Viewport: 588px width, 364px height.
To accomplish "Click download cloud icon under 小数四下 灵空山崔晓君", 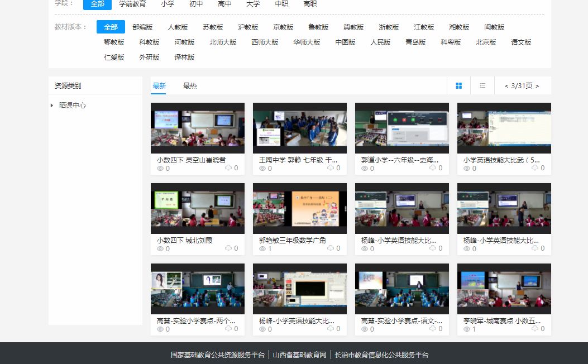I will pos(228,167).
